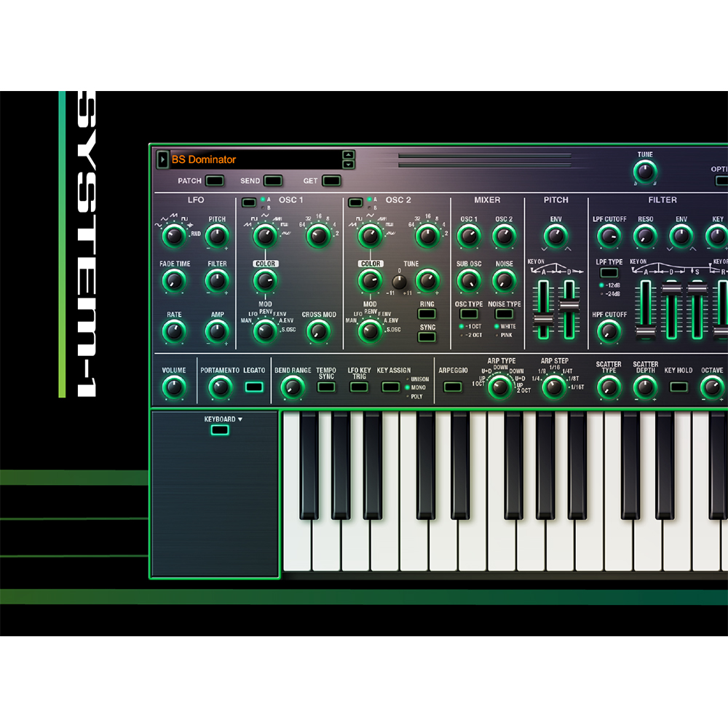Click the OSC 1 MOD source knob
The width and height of the screenshot is (728, 728).
tap(265, 331)
